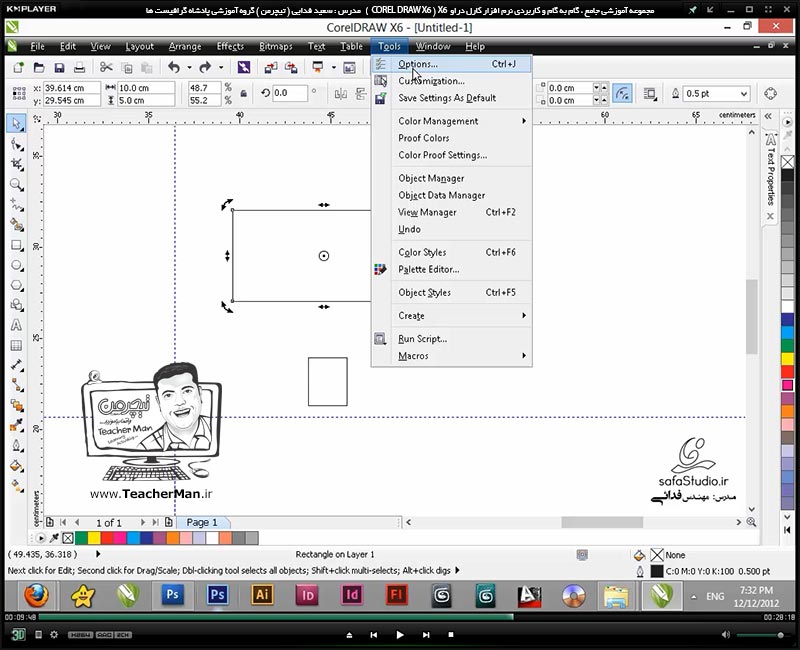Screen dimensions: 800x650
Task: Select the Shape edit tool
Action: (16, 145)
